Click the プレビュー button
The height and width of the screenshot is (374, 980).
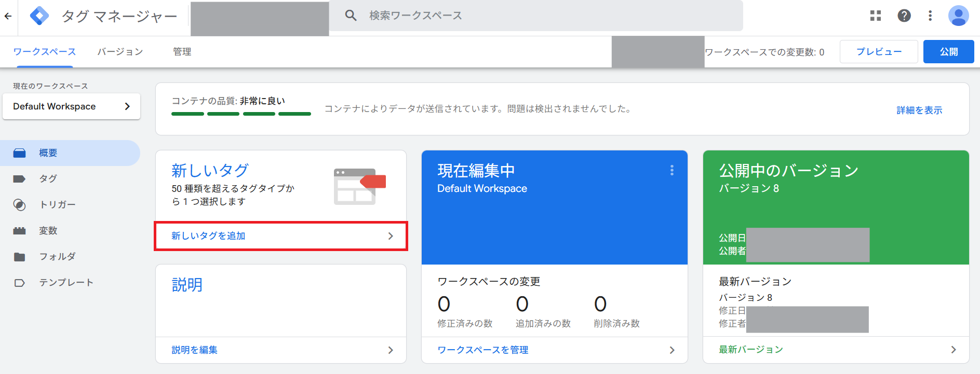click(x=879, y=52)
